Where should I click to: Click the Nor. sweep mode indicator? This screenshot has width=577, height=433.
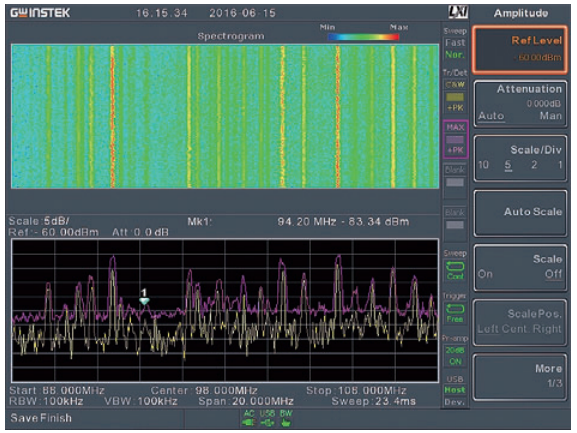tap(455, 54)
